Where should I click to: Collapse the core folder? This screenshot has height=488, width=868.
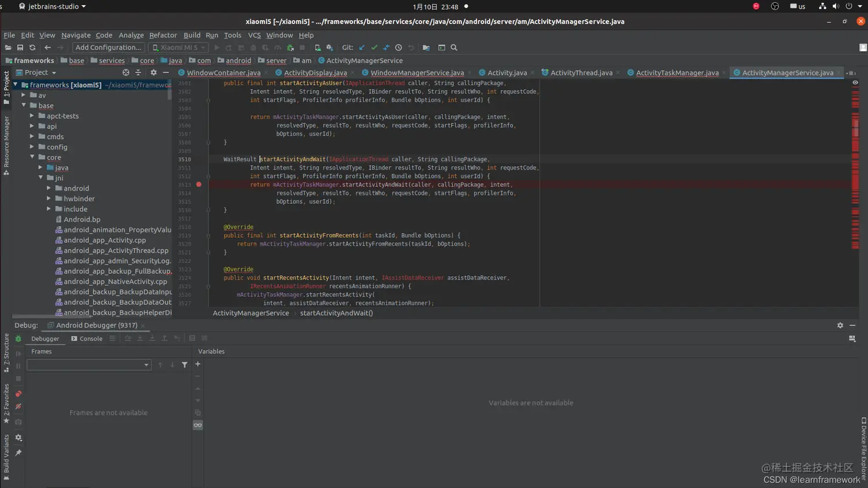32,157
